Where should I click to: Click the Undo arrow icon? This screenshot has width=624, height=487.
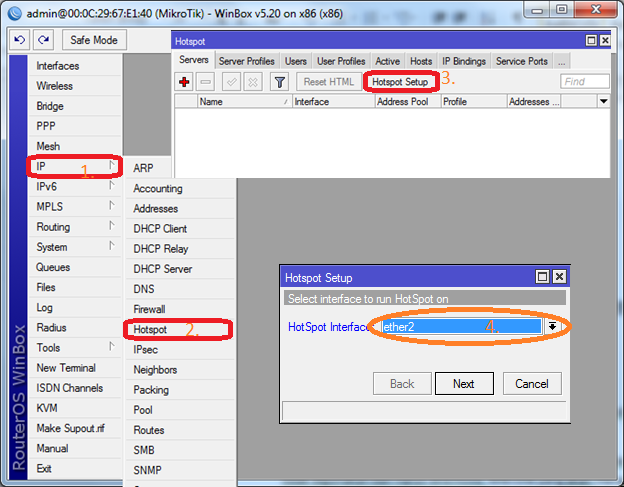point(19,40)
